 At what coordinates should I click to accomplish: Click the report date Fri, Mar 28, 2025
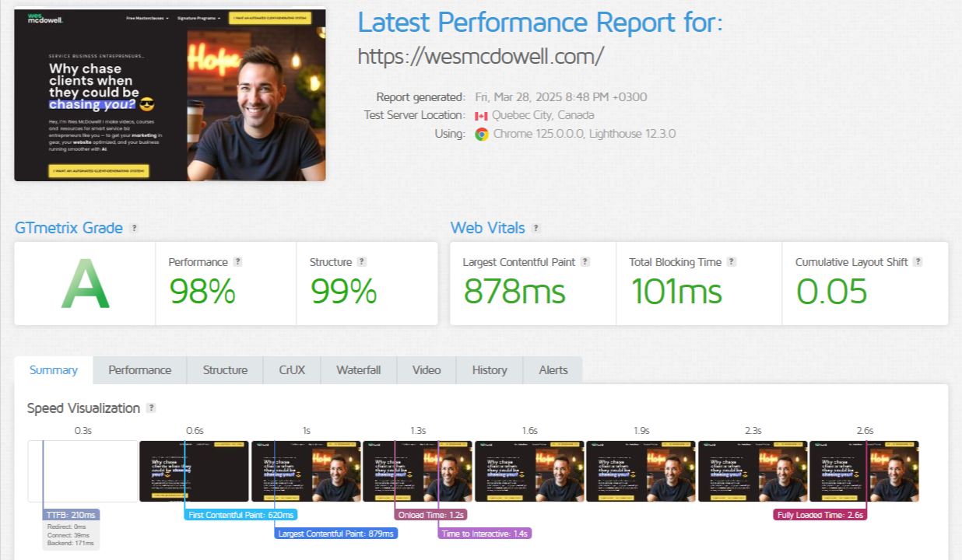pos(561,97)
